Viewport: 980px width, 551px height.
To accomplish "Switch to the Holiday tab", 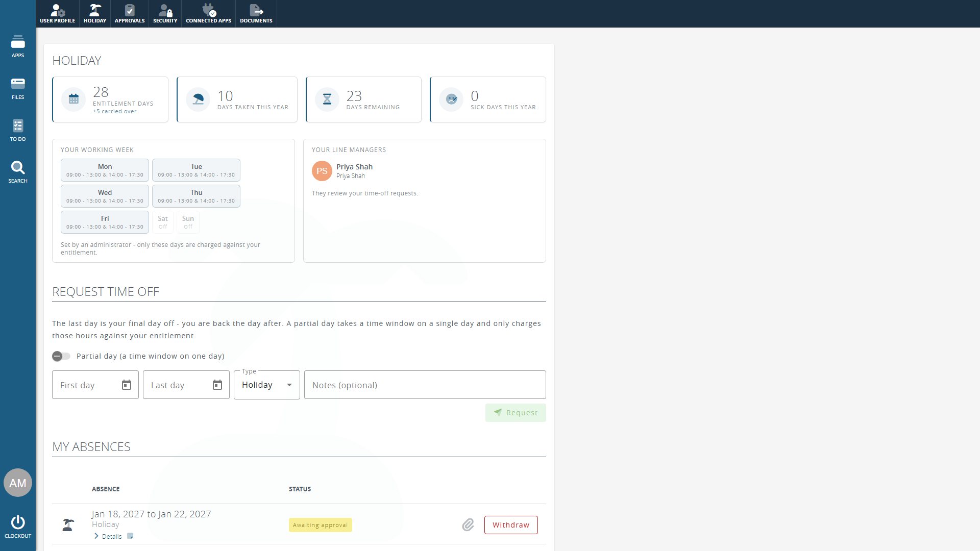I will (x=95, y=14).
